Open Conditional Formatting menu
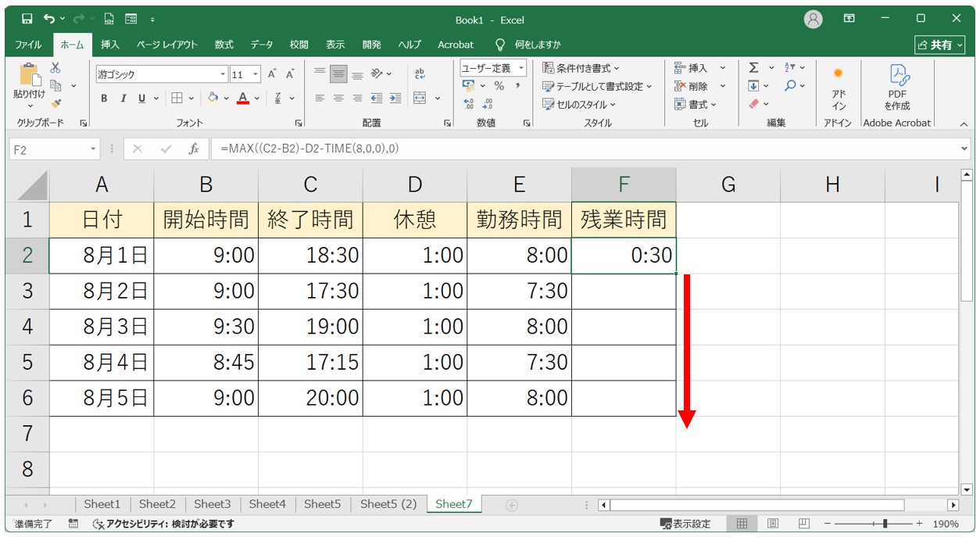980x537 pixels. [581, 68]
